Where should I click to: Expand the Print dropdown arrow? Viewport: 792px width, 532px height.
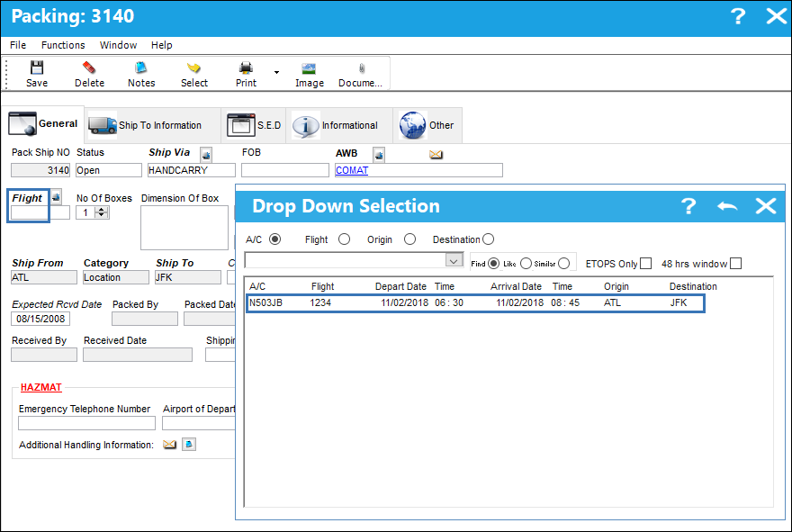(x=276, y=72)
